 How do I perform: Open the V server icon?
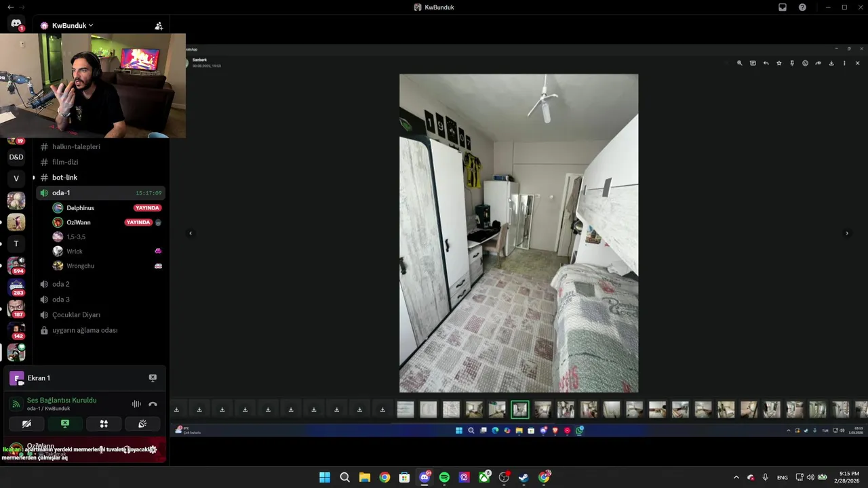click(16, 179)
